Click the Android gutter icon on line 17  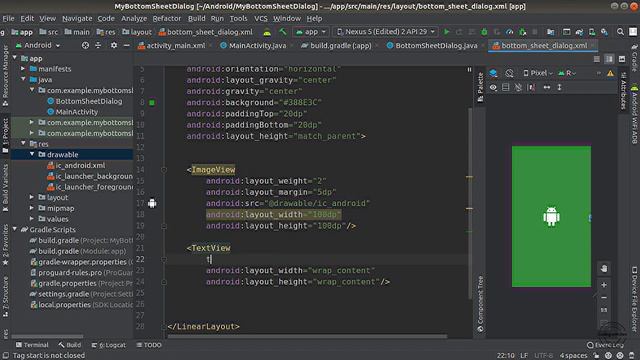pyautogui.click(x=152, y=203)
